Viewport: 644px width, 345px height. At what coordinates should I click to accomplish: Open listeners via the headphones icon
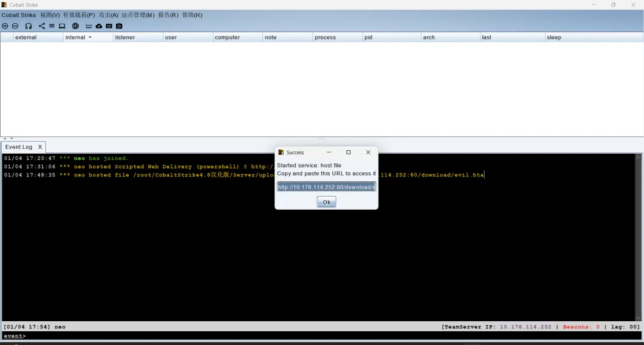(x=29, y=26)
